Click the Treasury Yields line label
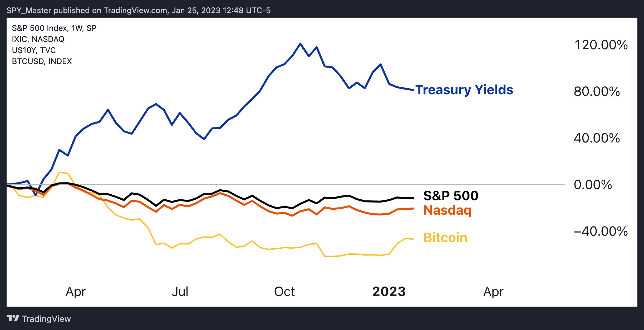Viewport: 644px width, 330px height. [x=464, y=90]
